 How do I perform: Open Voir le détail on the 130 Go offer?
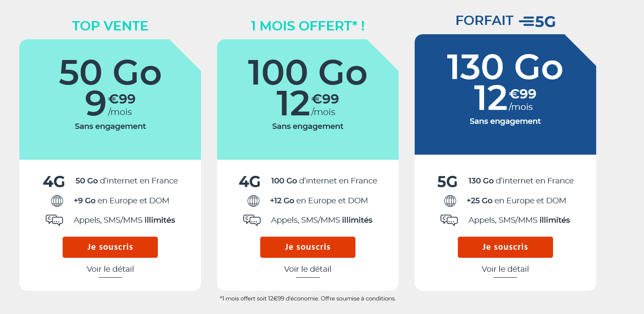505,269
